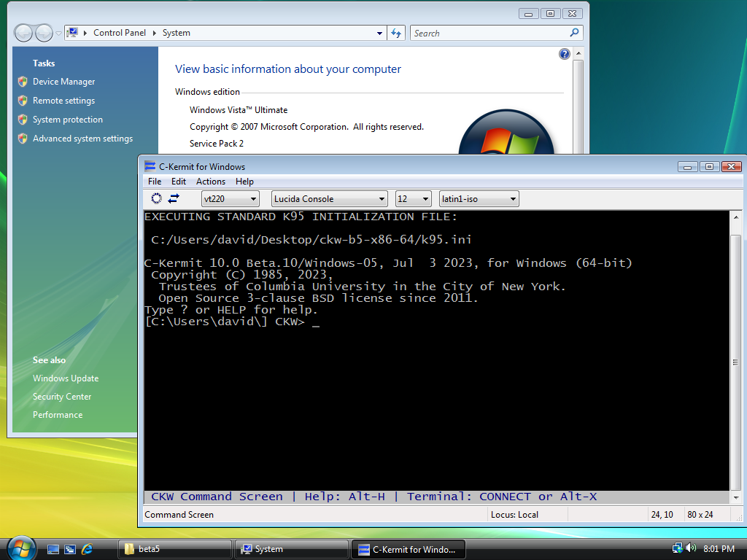
Task: Click the magnifier icon in the Search box
Action: coord(575,33)
